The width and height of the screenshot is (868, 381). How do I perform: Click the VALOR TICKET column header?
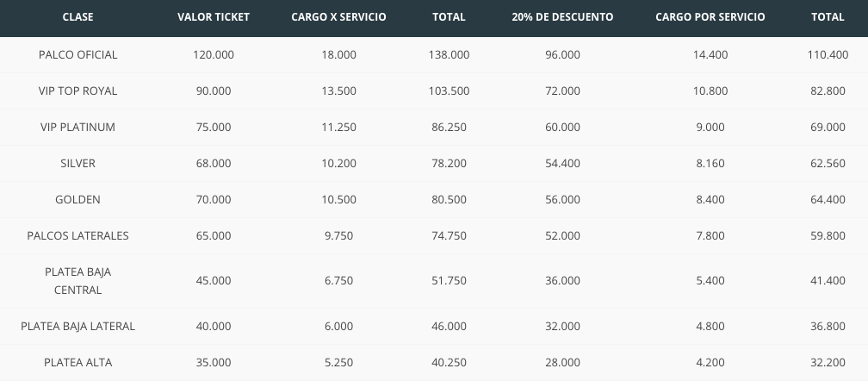214,17
